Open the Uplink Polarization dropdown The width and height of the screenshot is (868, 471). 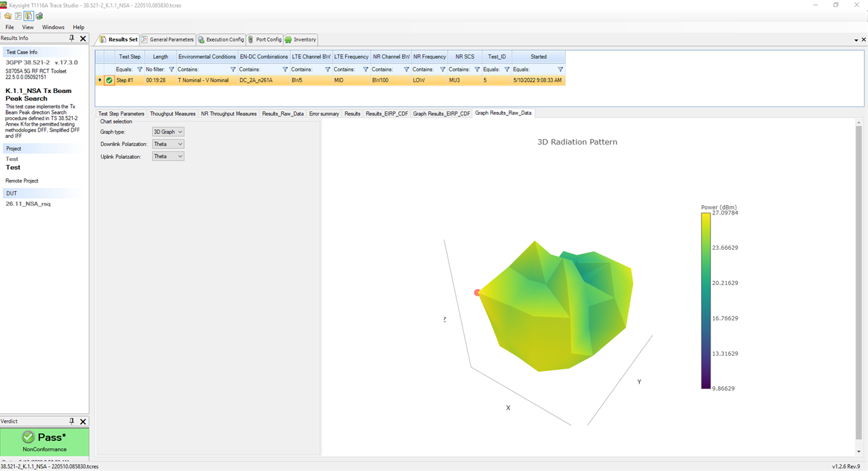tap(168, 156)
